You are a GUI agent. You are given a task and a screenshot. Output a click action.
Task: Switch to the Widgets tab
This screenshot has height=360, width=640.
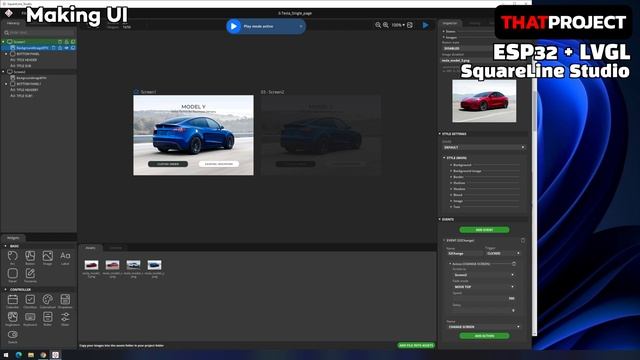point(13,238)
